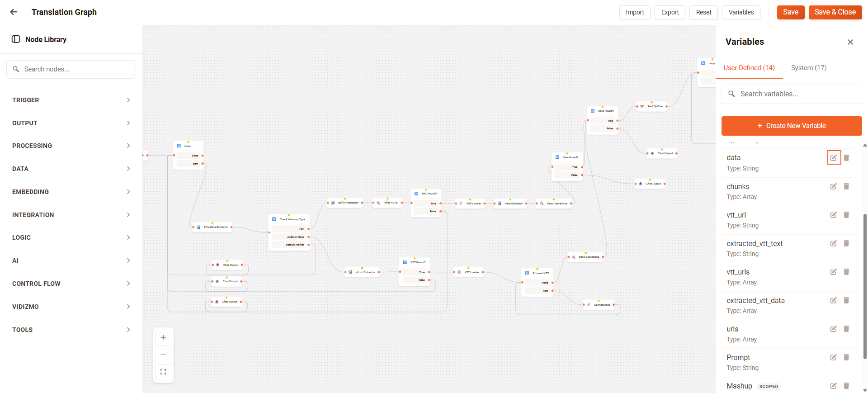868x393 pixels.
Task: Click the fit view canvas icon
Action: tap(163, 372)
